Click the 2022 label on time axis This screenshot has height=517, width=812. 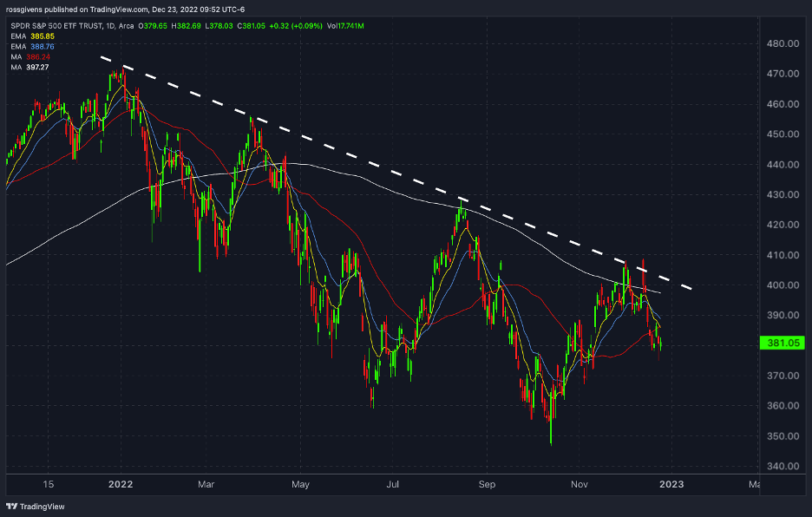pyautogui.click(x=121, y=484)
